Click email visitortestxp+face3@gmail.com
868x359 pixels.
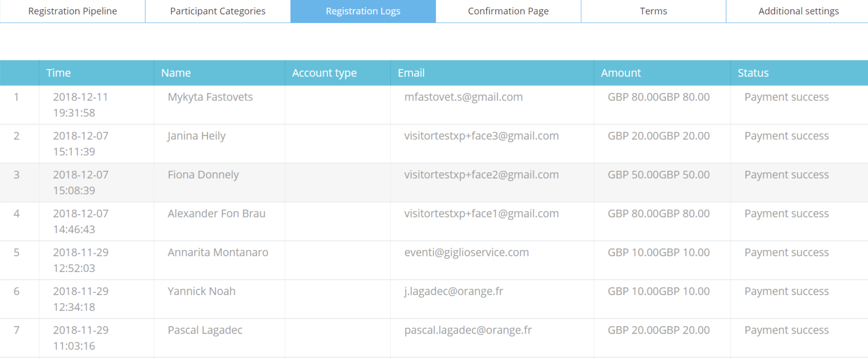point(481,136)
